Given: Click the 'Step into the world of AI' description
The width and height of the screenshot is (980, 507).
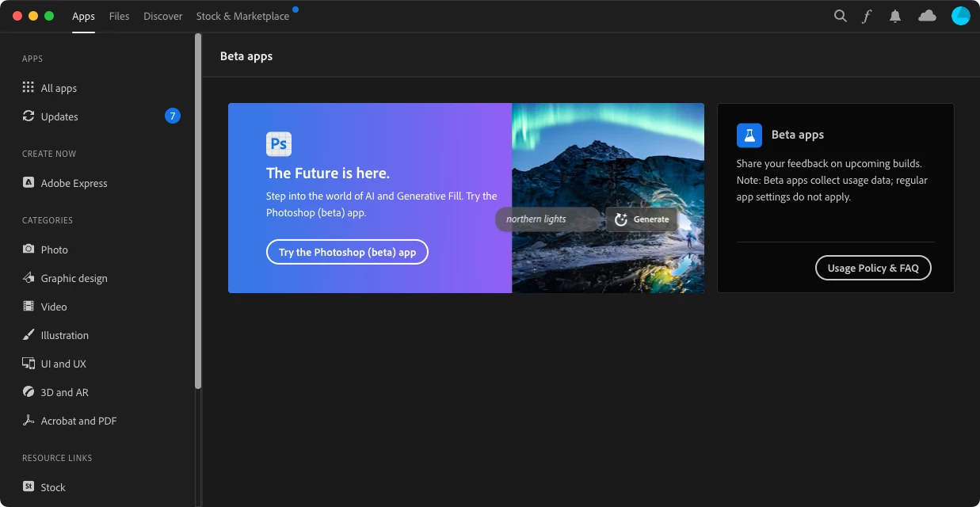Looking at the screenshot, I should point(382,204).
